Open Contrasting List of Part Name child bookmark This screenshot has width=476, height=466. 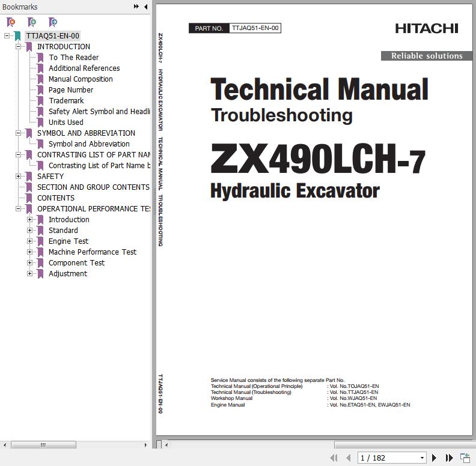pyautogui.click(x=99, y=165)
